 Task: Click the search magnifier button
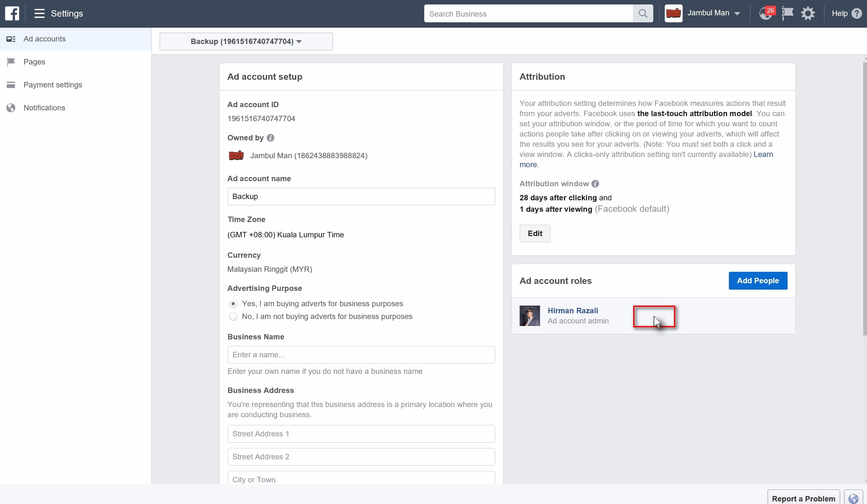point(643,13)
